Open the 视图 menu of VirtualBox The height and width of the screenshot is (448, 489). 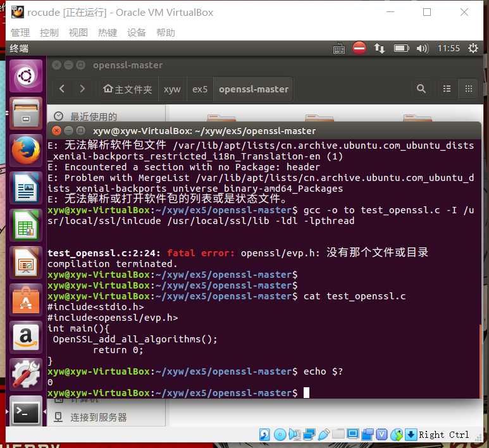pyautogui.click(x=78, y=32)
